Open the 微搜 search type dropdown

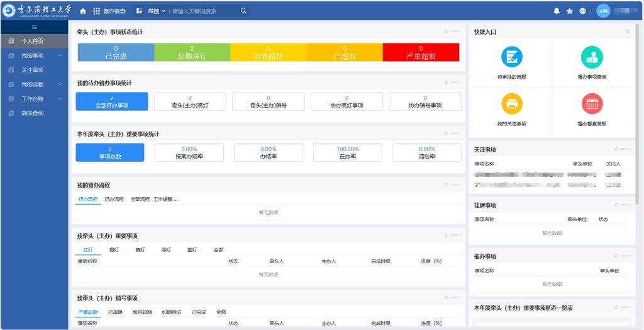pos(153,11)
